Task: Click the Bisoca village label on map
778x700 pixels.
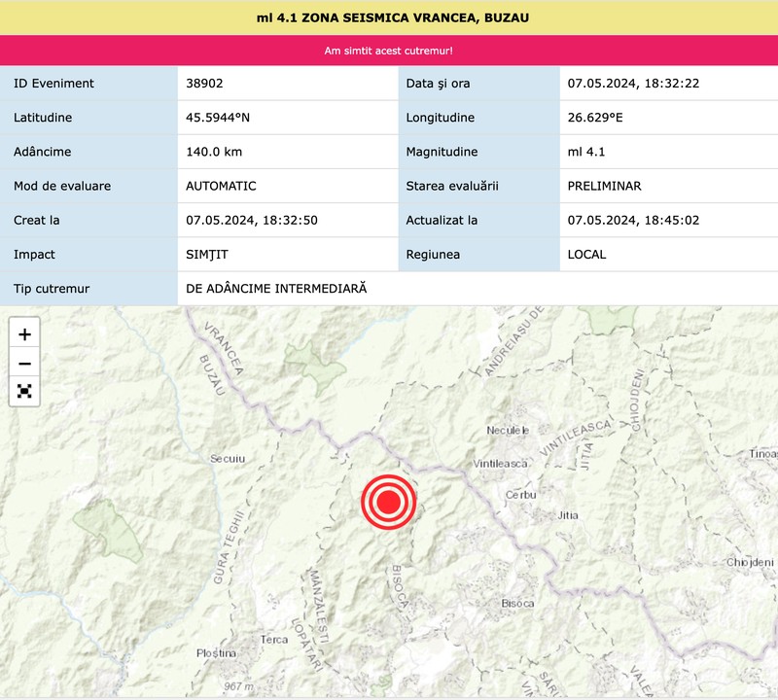Action: pos(517,604)
